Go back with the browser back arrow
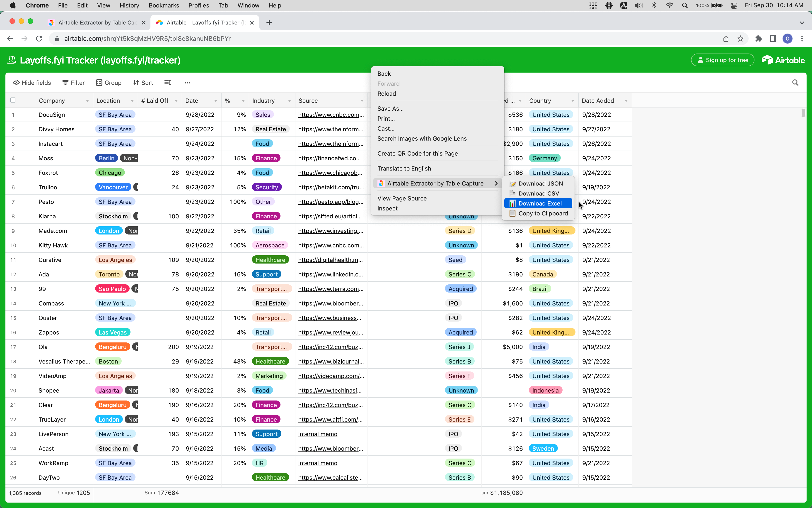 [x=10, y=39]
